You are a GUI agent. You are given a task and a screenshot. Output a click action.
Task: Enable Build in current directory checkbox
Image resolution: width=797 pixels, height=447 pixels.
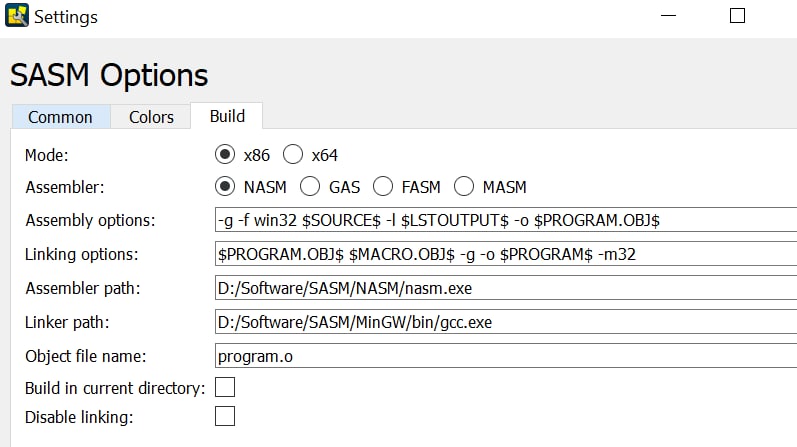(x=225, y=387)
